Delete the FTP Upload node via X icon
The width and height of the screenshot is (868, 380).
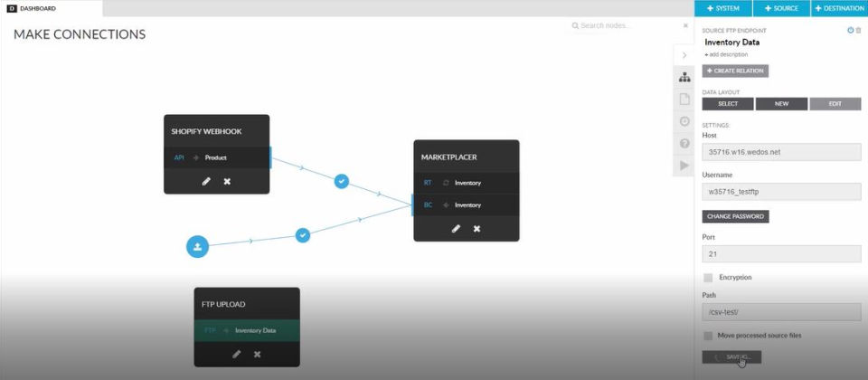[x=257, y=354]
